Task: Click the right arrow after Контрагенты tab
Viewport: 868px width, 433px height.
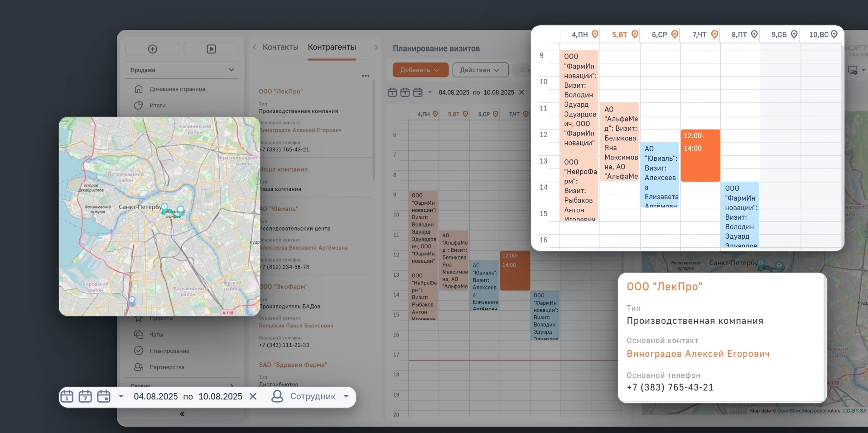Action: point(376,47)
